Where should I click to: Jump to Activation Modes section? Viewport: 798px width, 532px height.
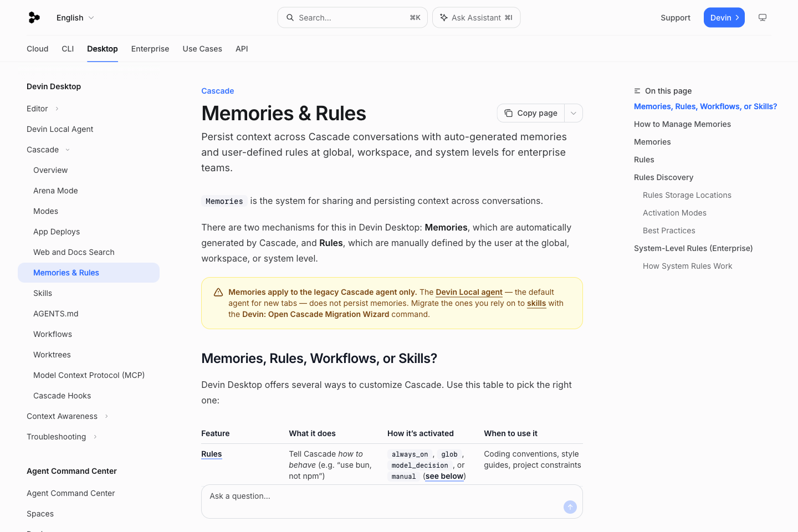coord(674,213)
